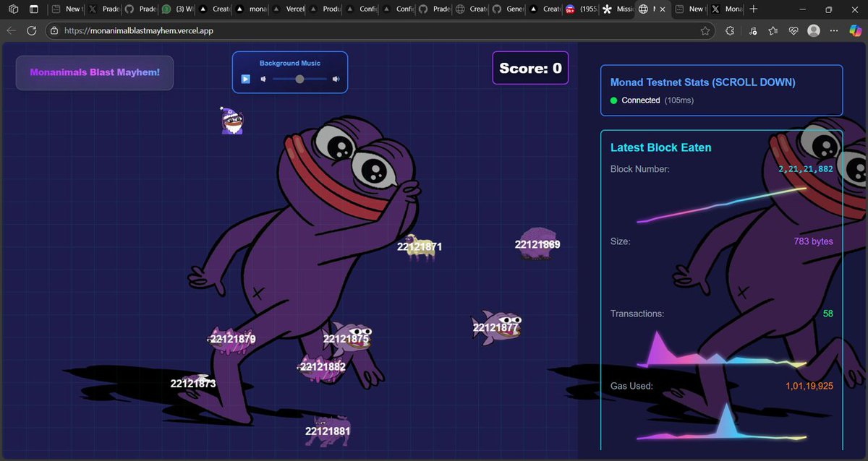The width and height of the screenshot is (868, 461).
Task: Click the gas used sparkline chart
Action: pos(722,421)
